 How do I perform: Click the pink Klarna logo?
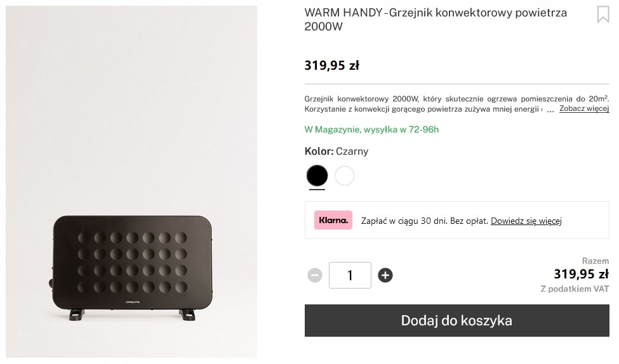(x=333, y=220)
